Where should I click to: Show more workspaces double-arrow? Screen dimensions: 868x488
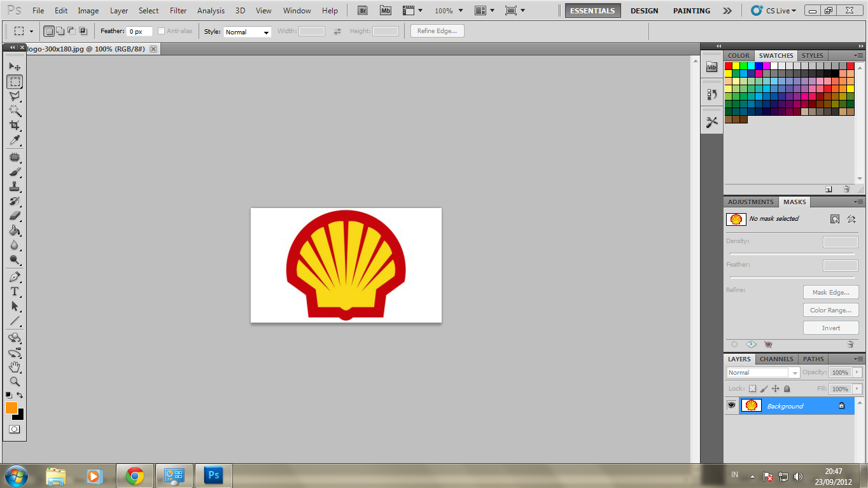tap(727, 11)
